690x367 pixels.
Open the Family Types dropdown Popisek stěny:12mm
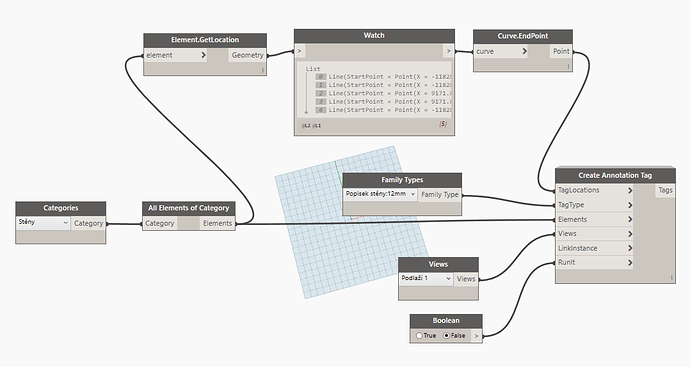380,194
